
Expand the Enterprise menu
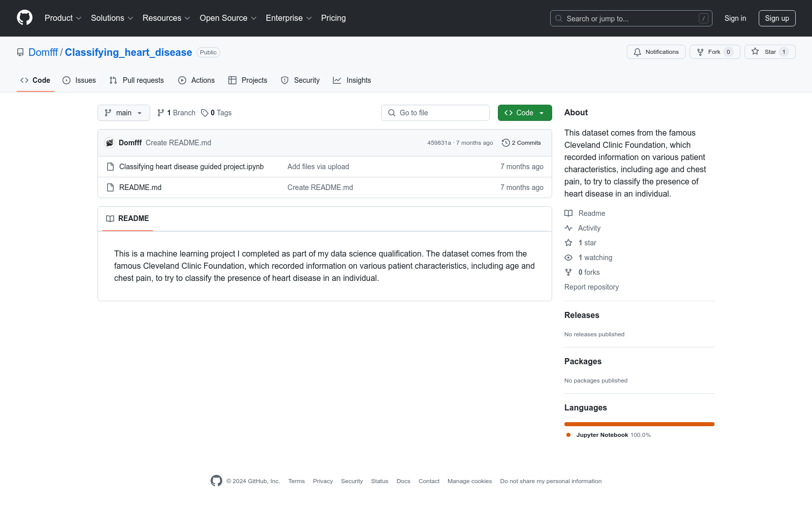(289, 18)
